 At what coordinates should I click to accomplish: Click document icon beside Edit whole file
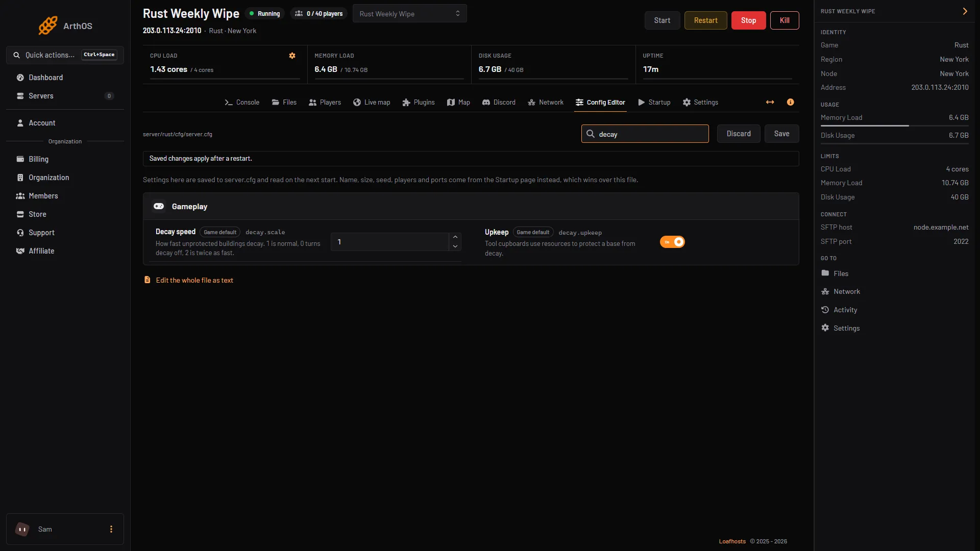pos(148,280)
